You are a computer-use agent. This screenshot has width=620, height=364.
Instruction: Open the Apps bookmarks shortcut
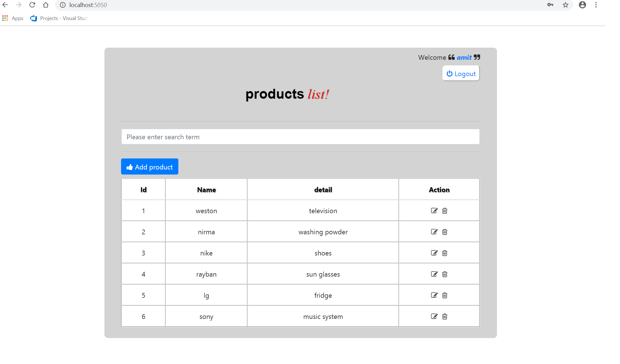pos(13,18)
